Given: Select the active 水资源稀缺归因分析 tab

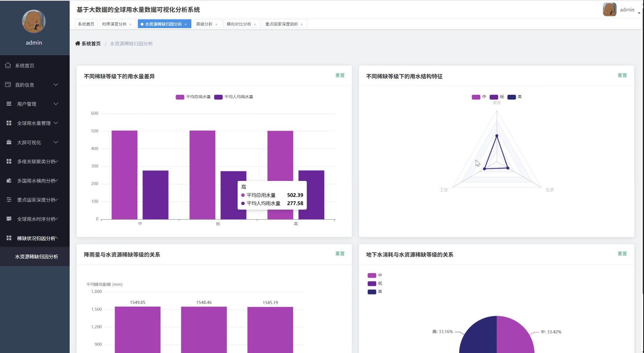Looking at the screenshot, I should point(163,24).
